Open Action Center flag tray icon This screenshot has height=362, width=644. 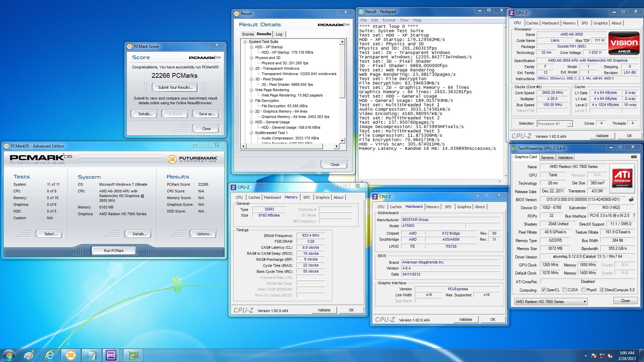(x=594, y=356)
